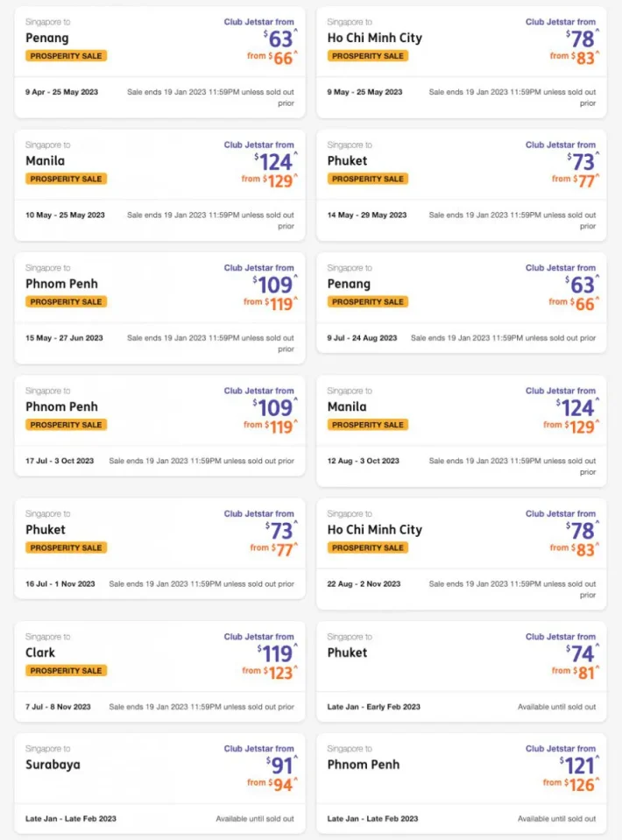Open the Surabaya destination card
Image resolution: width=622 pixels, height=840 pixels.
(x=159, y=783)
